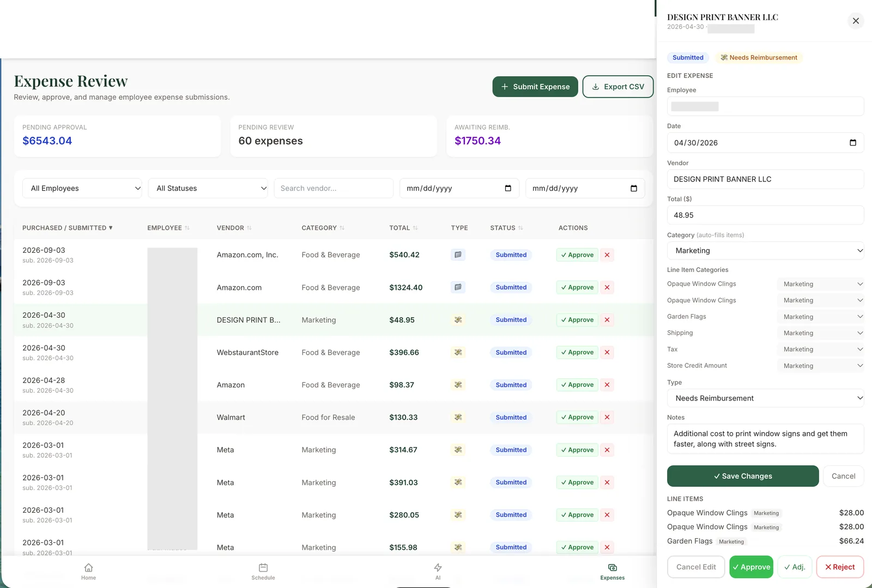Open the Home tab in the bottom navigation
Viewport: 872px width, 588px height.
(88, 572)
